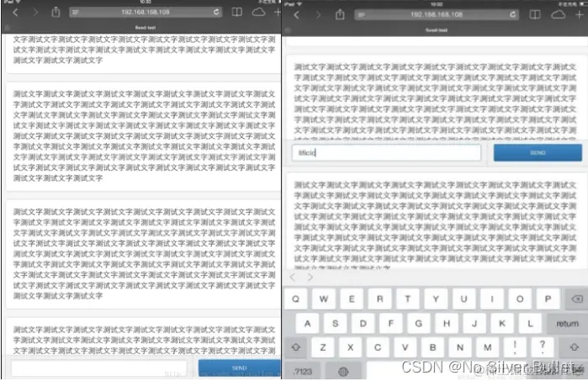Tap the O key
The height and width of the screenshot is (381, 588).
520,299
